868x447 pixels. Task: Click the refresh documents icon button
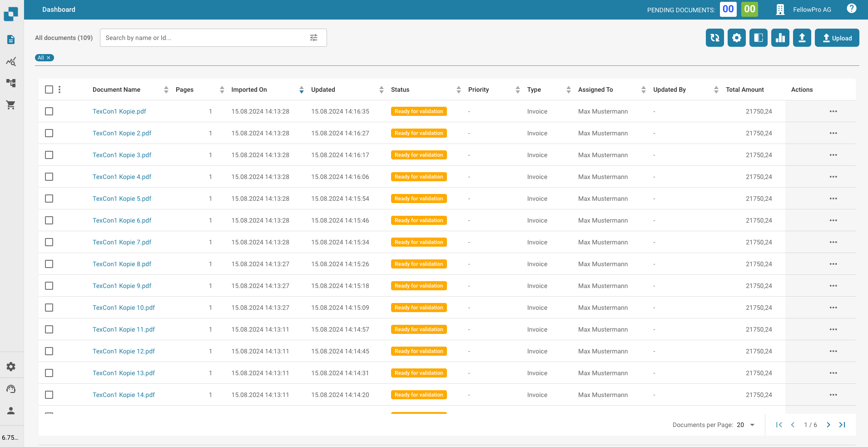point(714,38)
